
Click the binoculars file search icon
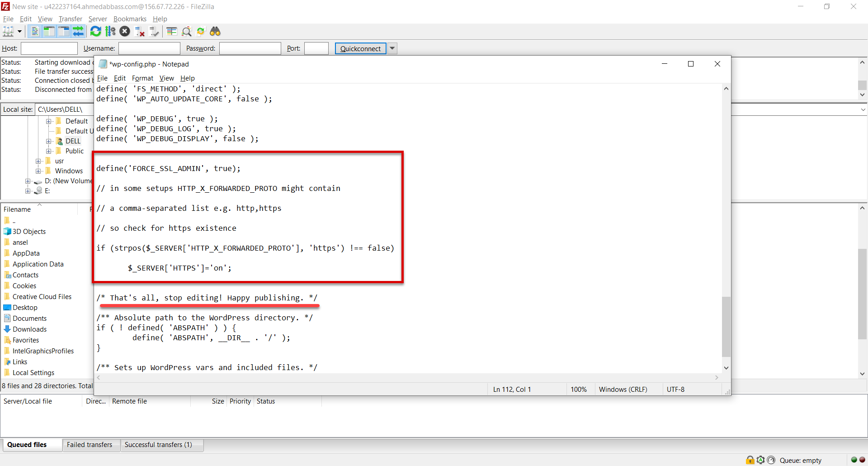point(215,32)
